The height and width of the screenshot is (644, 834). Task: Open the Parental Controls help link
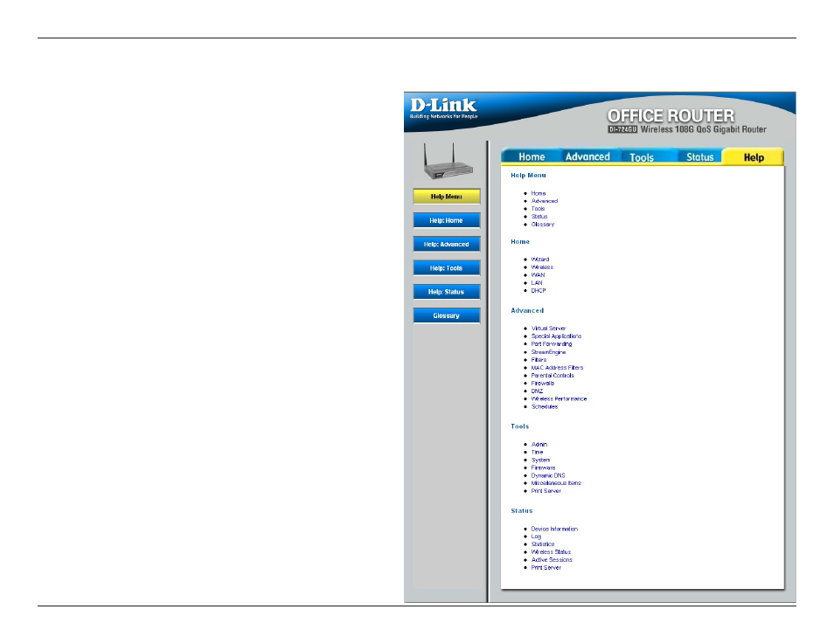[x=553, y=376]
